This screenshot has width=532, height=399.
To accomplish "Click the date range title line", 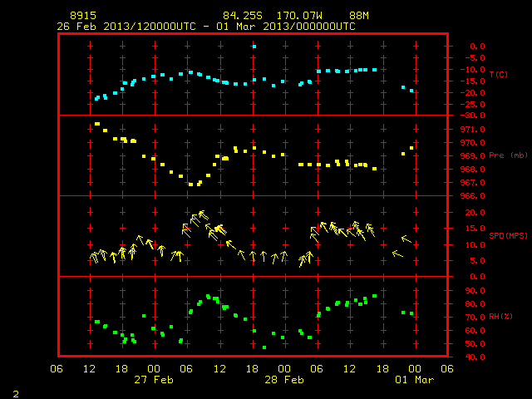I will [206, 27].
